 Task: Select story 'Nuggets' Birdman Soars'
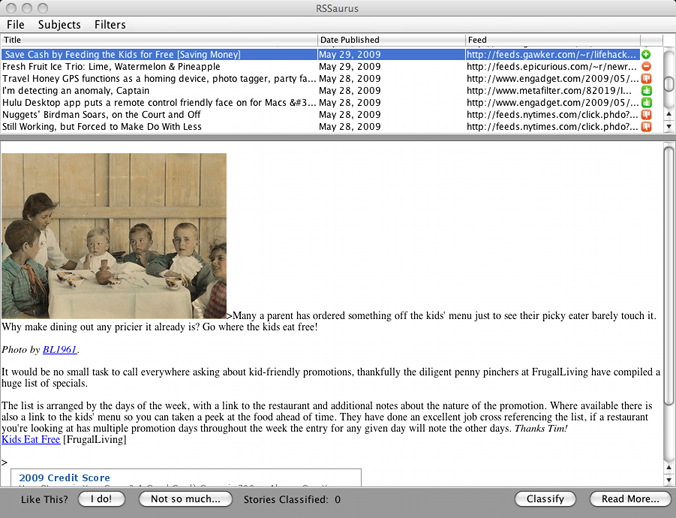click(159, 115)
